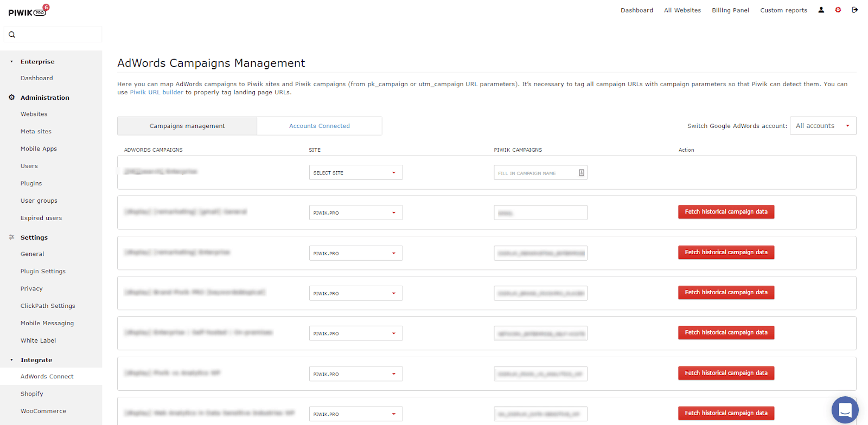Click the Piwik PRO logo
The height and width of the screenshot is (425, 868).
pos(27,12)
